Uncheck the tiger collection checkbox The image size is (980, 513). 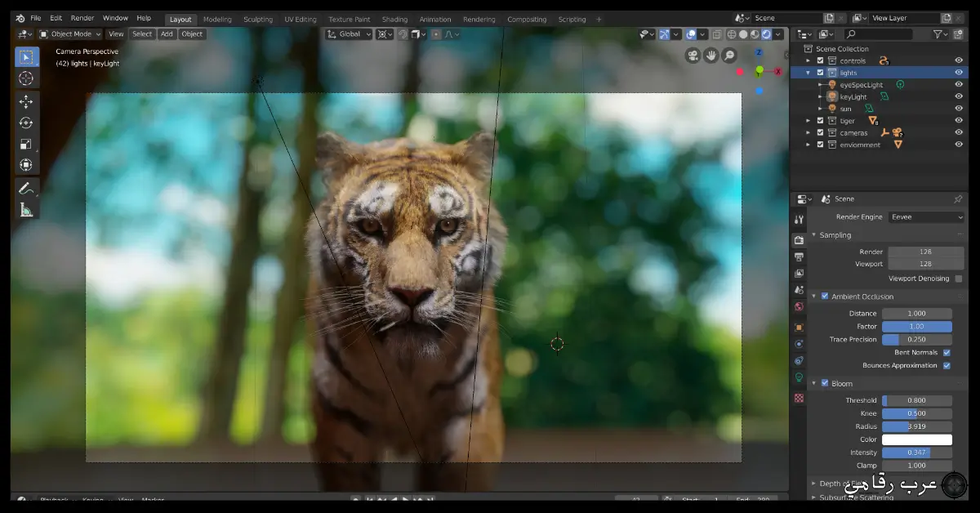(821, 120)
